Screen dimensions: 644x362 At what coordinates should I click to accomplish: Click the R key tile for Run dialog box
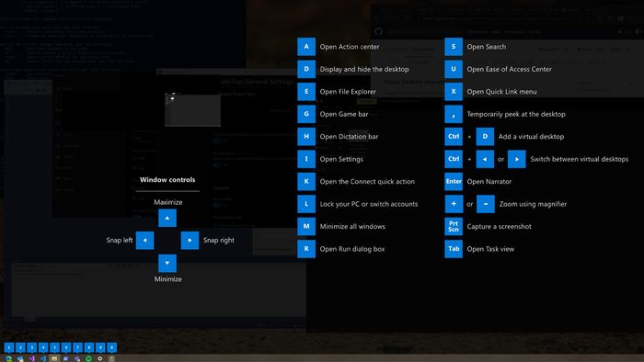coord(306,249)
